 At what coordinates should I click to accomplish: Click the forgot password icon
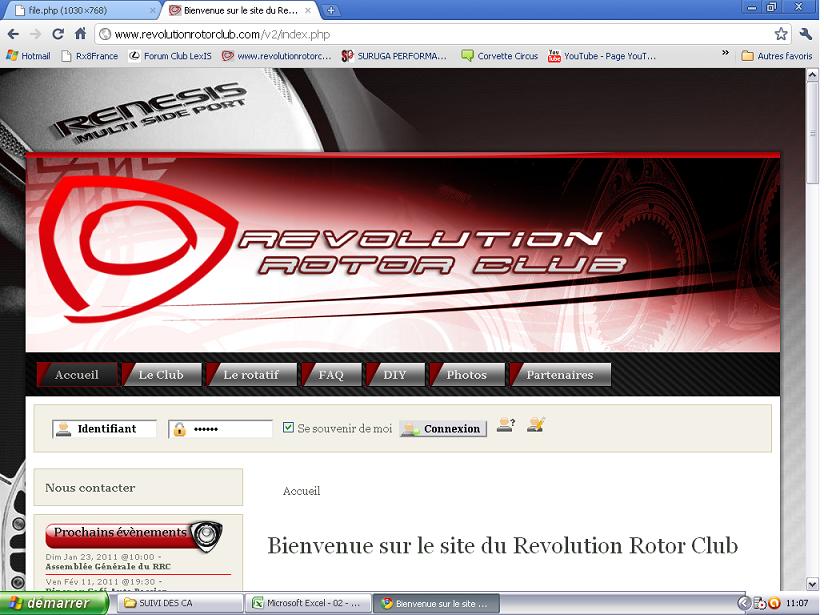(x=505, y=425)
